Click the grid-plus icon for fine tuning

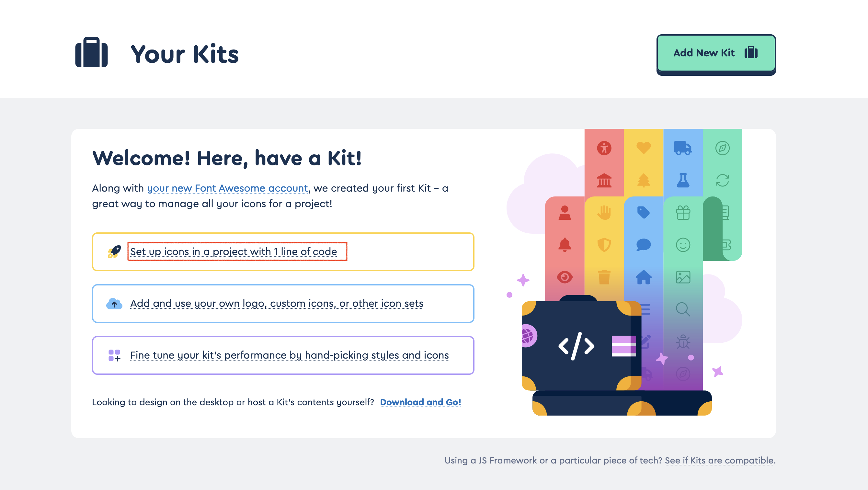click(x=114, y=355)
